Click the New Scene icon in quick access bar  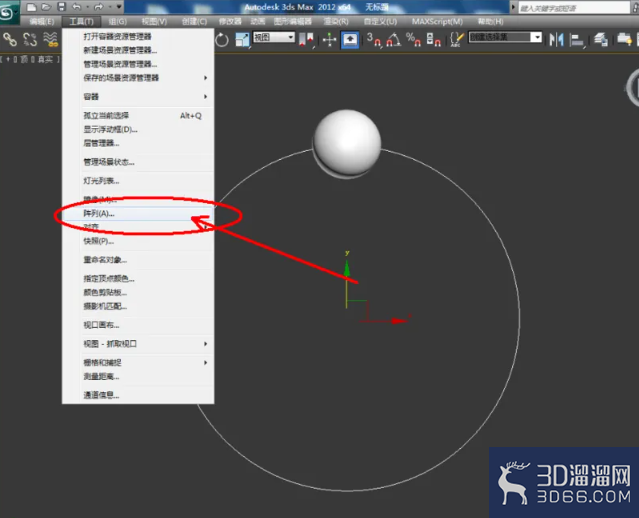coord(31,7)
